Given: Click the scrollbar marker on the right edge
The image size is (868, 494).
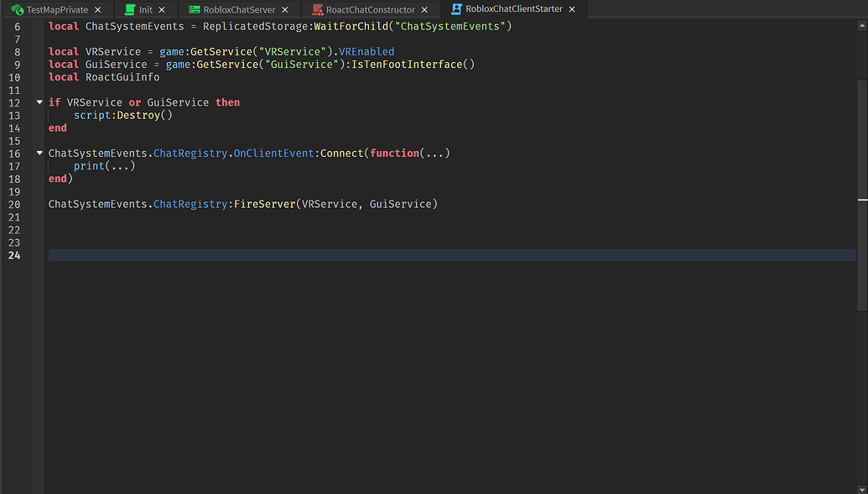Looking at the screenshot, I should tap(862, 200).
